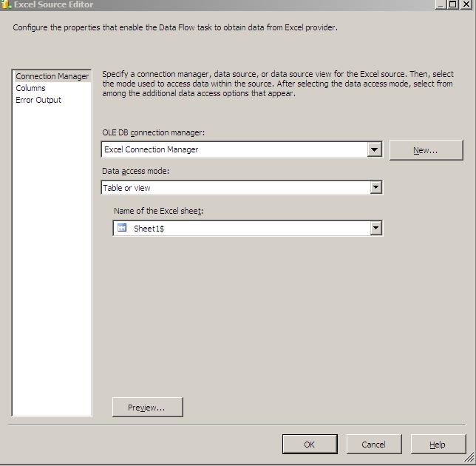Open Help for the editor
Image resolution: width=476 pixels, height=466 pixels.
click(438, 444)
